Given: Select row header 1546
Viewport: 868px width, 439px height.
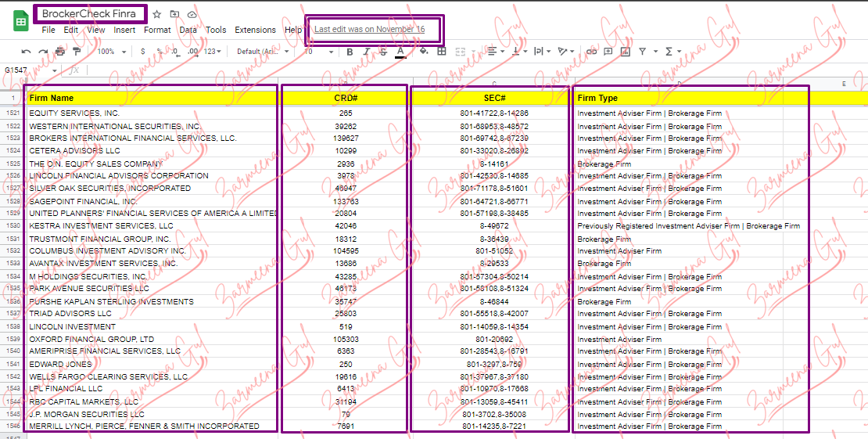Looking at the screenshot, I should click(13, 426).
